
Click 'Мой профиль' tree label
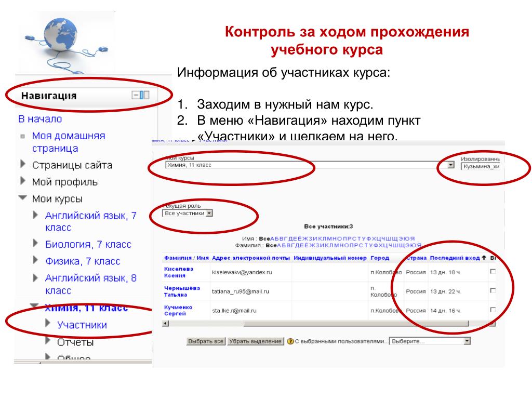pyautogui.click(x=65, y=182)
